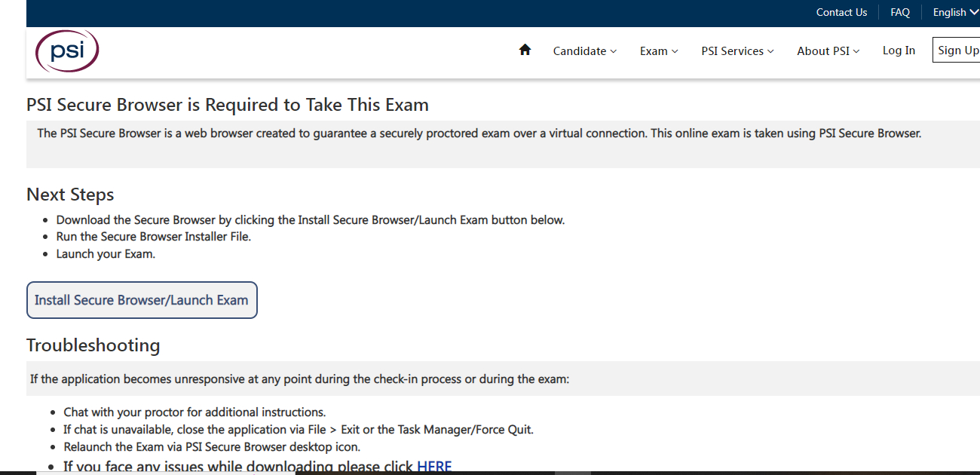Open the Candidate dropdown menu
The image size is (980, 475).
click(x=580, y=51)
